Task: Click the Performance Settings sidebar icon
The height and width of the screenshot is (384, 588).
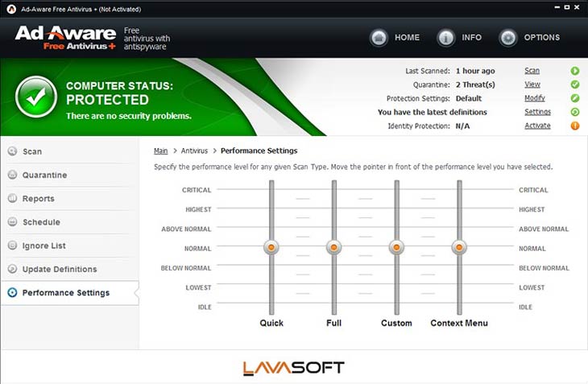Action: coord(12,292)
